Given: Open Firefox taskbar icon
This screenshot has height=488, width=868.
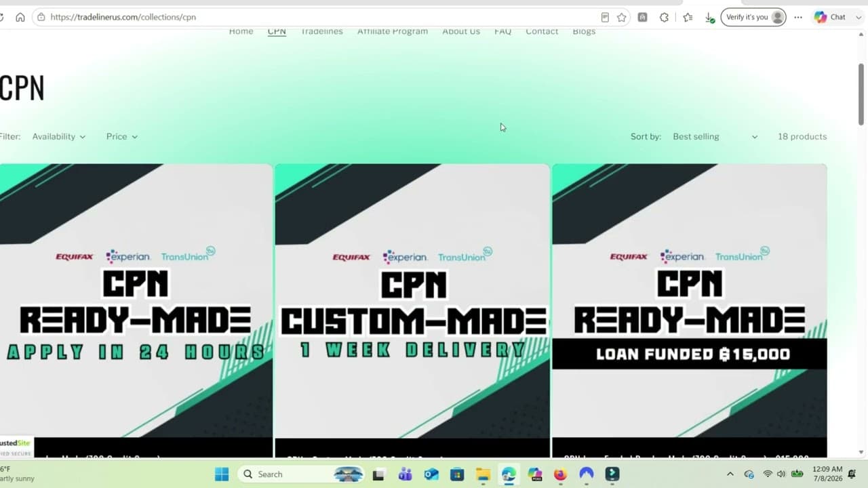Looking at the screenshot, I should point(560,474).
